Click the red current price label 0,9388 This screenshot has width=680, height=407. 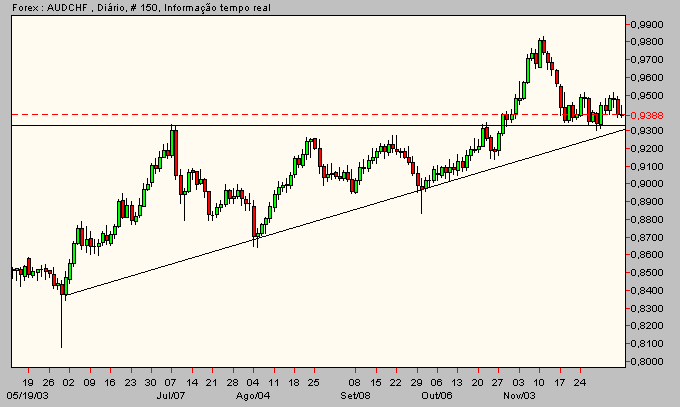[647, 115]
